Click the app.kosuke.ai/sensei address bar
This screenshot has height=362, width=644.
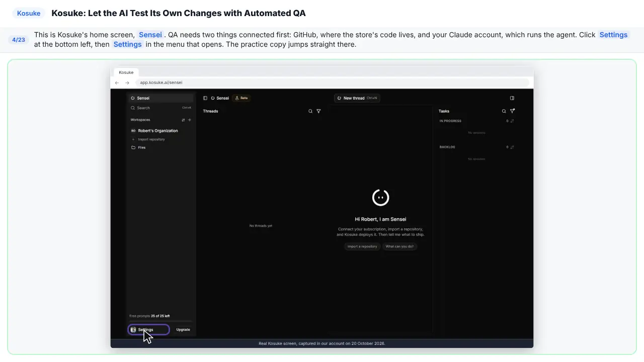coord(332,82)
